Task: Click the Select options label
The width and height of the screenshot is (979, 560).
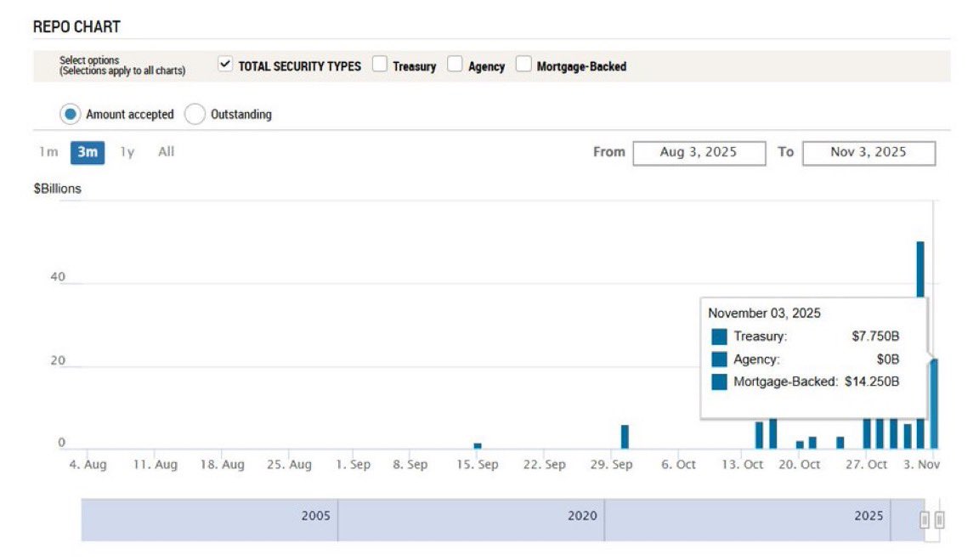Action: (x=89, y=60)
